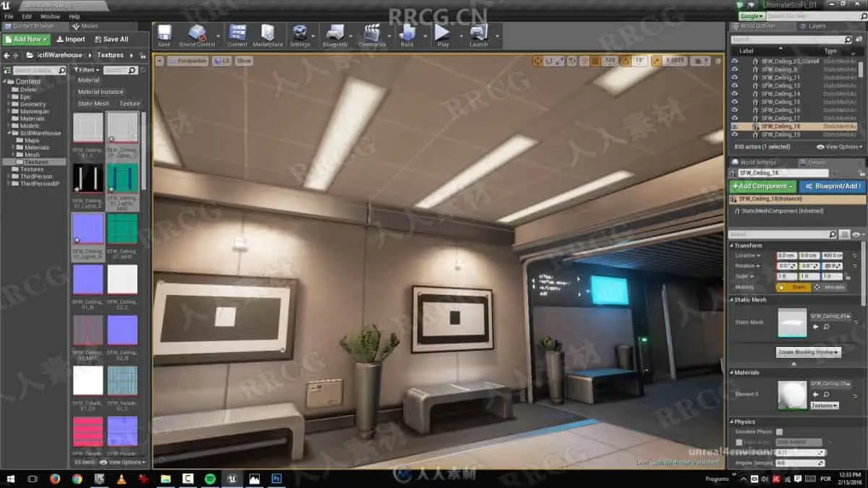Viewport: 868px width, 488px height.
Task: Switch to the Modes tab
Action: pyautogui.click(x=89, y=26)
